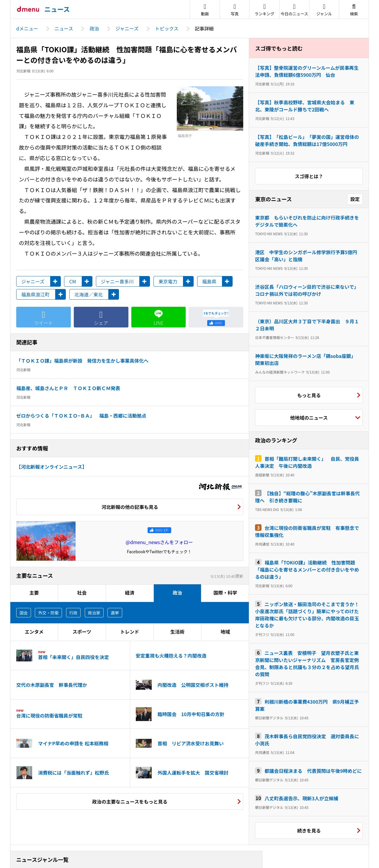Image resolution: width=379 pixels, height=868 pixels.
Task: Select the 主要 news tab
Action: 34,593
